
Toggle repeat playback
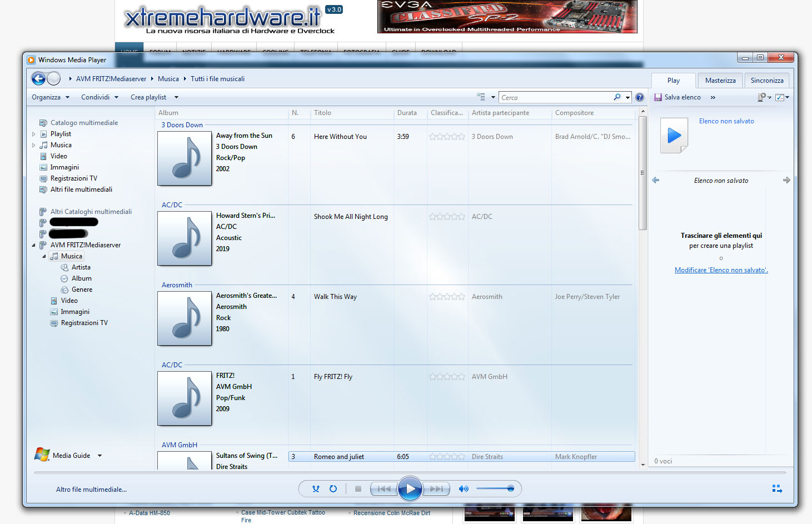coord(333,489)
